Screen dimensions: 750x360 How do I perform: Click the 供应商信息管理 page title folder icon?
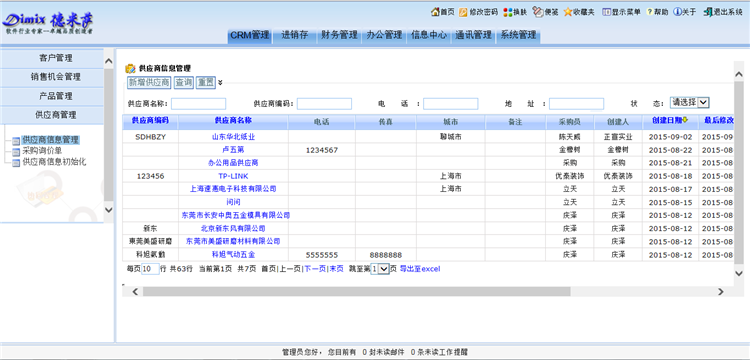130,69
